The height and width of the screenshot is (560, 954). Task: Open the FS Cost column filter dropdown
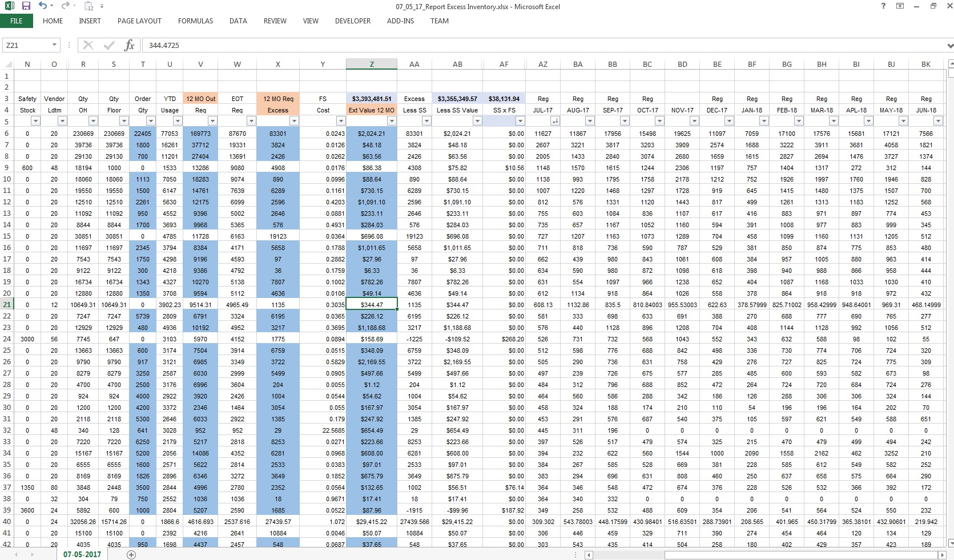tap(340, 121)
